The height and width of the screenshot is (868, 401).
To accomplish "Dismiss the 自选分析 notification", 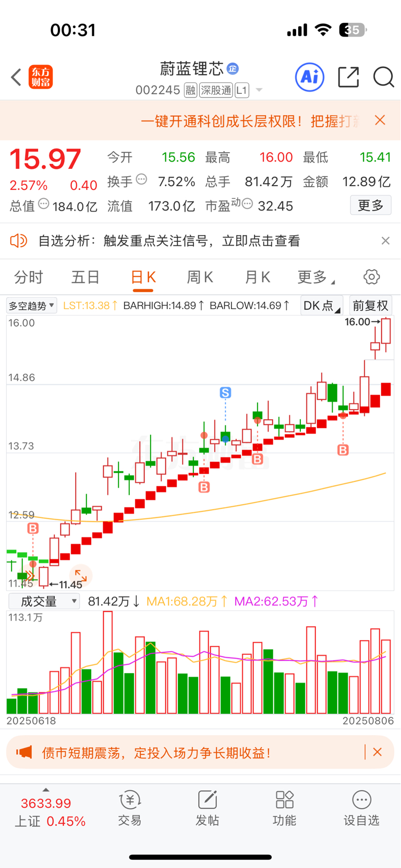I will point(385,240).
